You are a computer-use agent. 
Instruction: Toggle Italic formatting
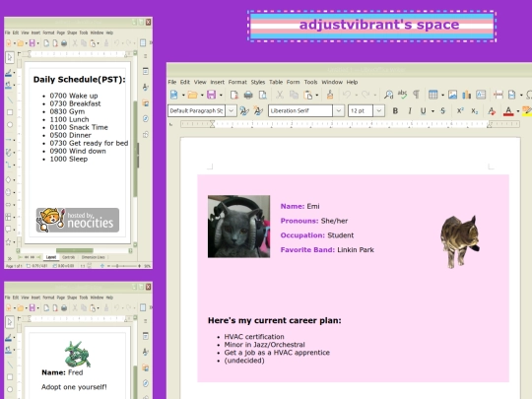[410, 111]
